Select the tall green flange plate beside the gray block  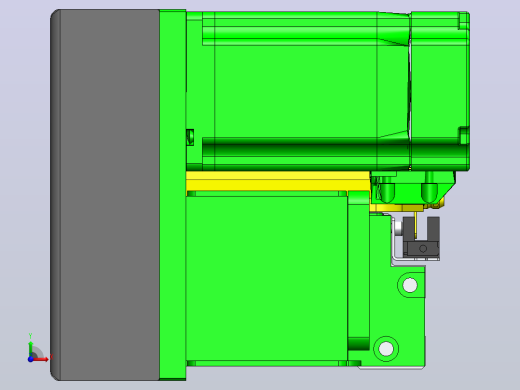[x=173, y=195]
